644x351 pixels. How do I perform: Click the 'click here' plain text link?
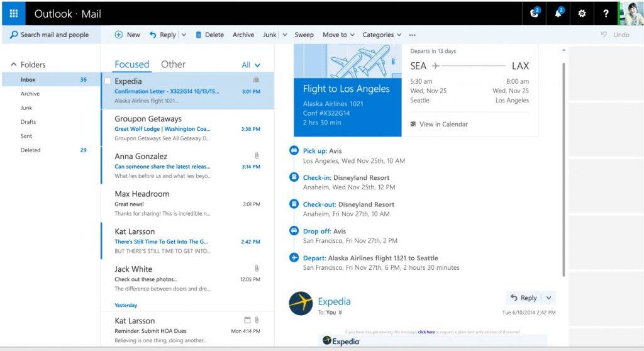(426, 331)
